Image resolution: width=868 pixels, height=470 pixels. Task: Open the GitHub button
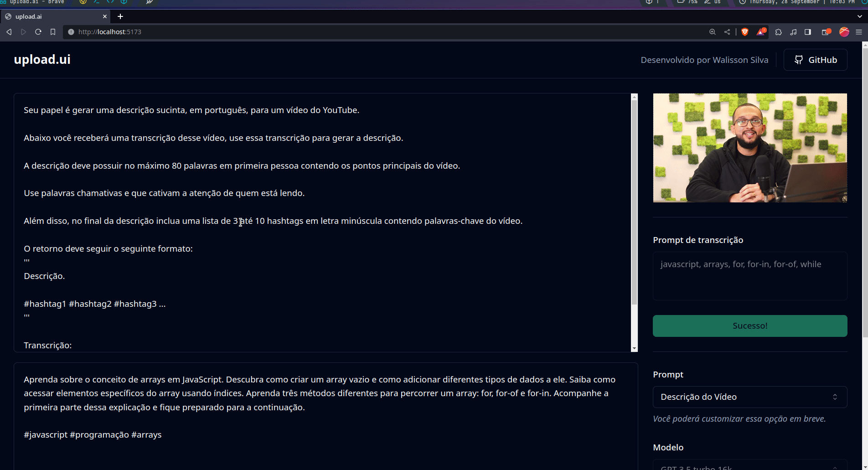(x=815, y=60)
